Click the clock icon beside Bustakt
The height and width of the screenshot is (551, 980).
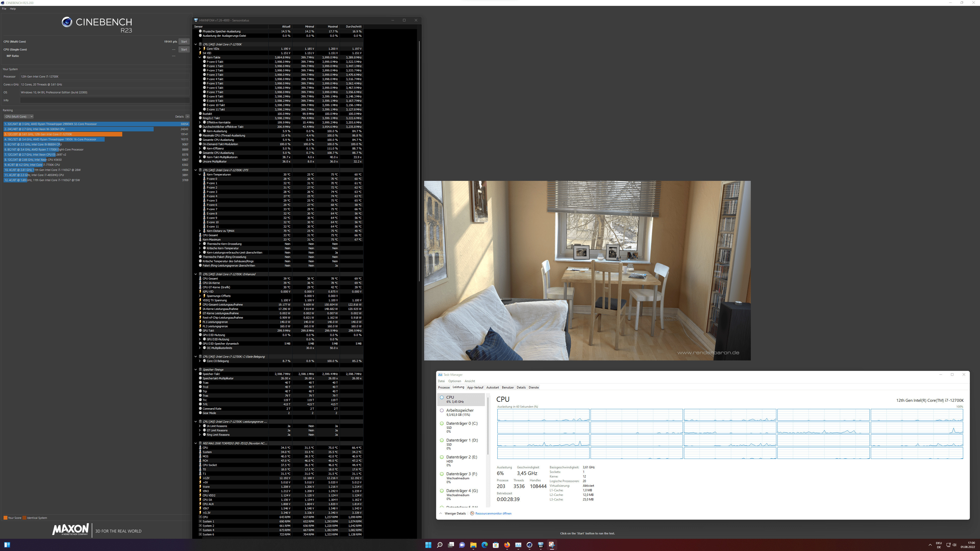(201, 114)
